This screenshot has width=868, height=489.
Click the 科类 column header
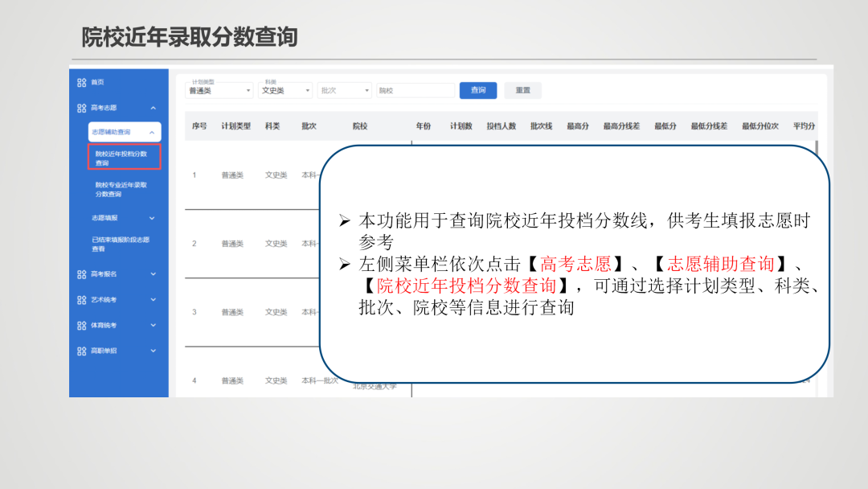click(272, 126)
